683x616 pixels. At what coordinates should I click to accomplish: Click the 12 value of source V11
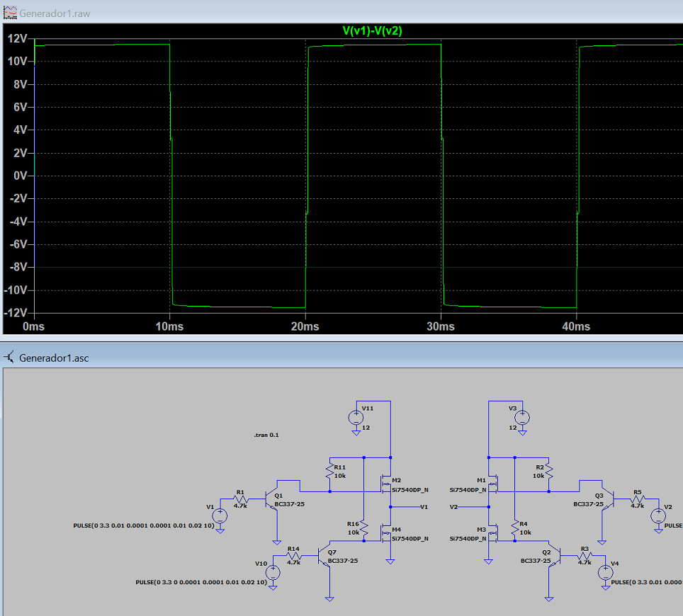pyautogui.click(x=366, y=428)
